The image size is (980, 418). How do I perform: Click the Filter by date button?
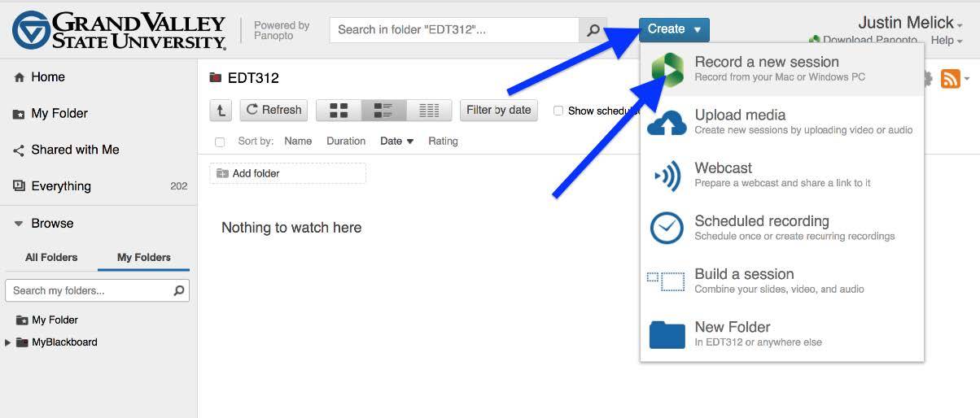(498, 110)
